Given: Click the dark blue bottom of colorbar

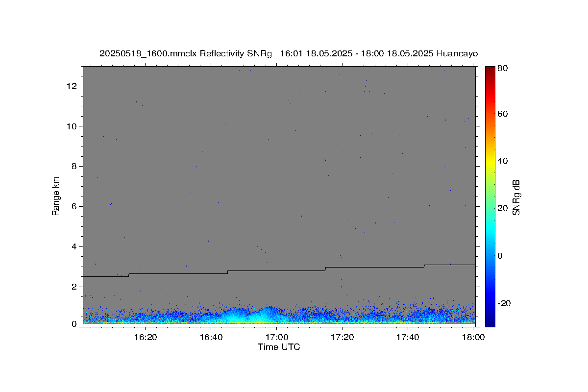Looking at the screenshot, I should [x=490, y=322].
